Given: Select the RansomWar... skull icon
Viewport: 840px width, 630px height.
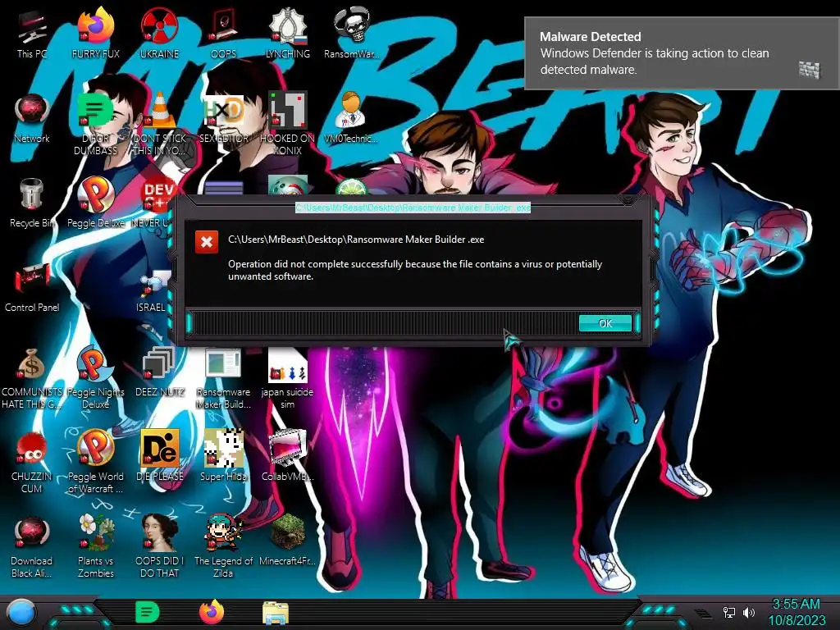Looking at the screenshot, I should (351, 33).
